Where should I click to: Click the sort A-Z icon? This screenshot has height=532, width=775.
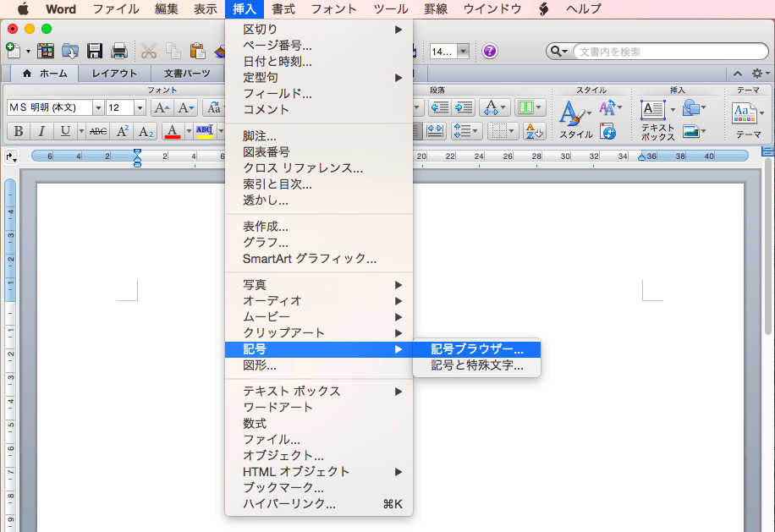tap(534, 131)
